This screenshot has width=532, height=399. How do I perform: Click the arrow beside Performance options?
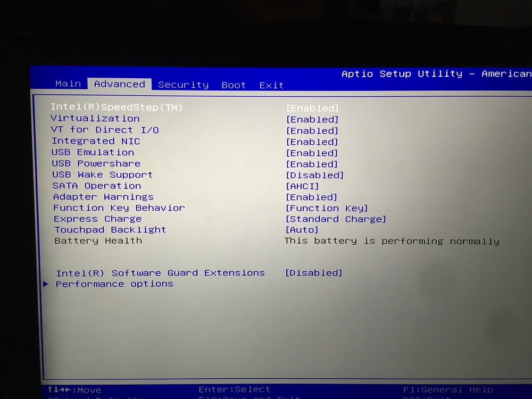pos(46,284)
